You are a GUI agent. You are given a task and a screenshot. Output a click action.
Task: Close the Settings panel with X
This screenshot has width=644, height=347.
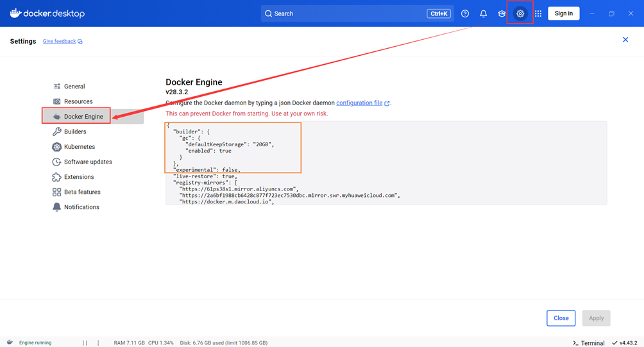tap(625, 40)
